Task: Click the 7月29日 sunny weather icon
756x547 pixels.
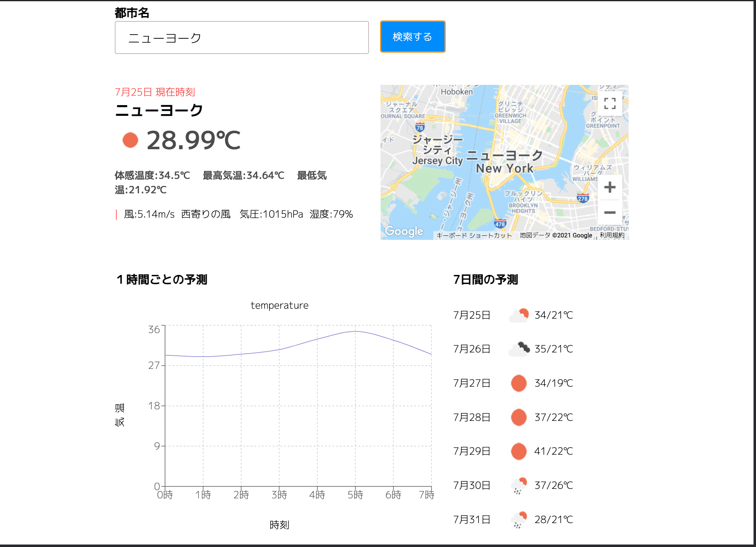Action: pos(519,451)
